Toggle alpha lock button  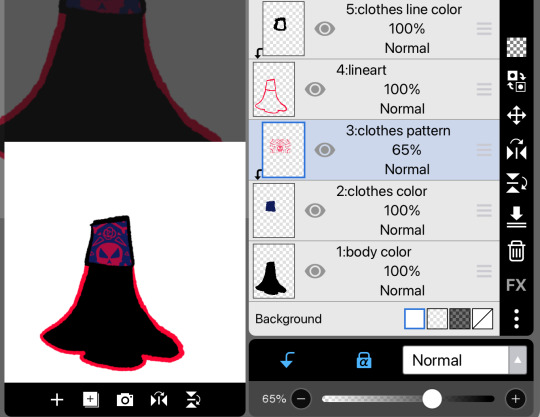(x=364, y=360)
